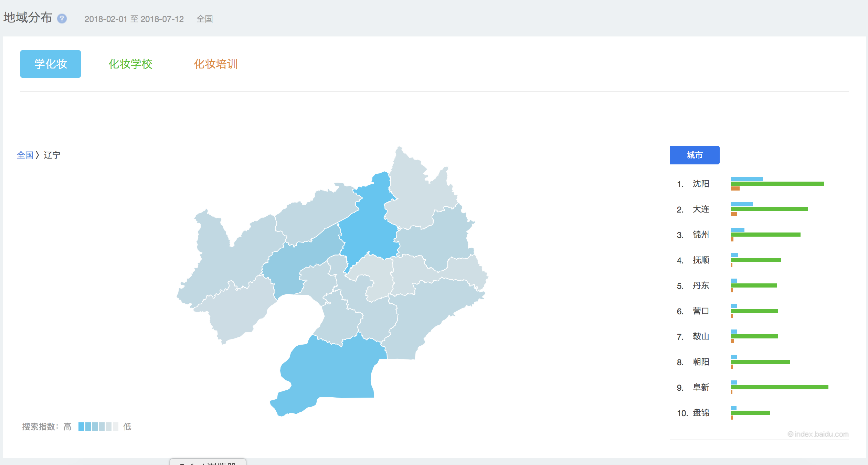The width and height of the screenshot is (868, 465).
Task: Click the help question mark icon
Action: [62, 19]
